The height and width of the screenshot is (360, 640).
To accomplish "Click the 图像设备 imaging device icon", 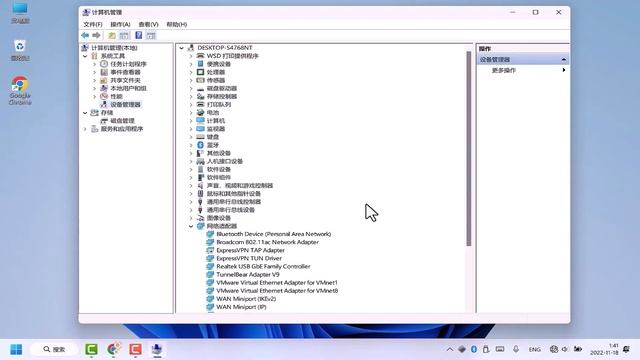I will tap(200, 218).
